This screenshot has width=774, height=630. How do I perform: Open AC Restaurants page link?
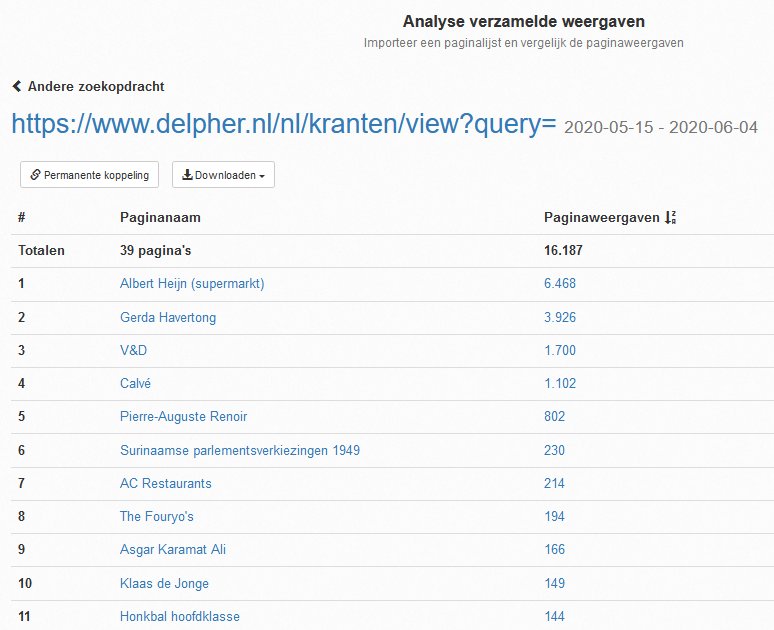165,483
